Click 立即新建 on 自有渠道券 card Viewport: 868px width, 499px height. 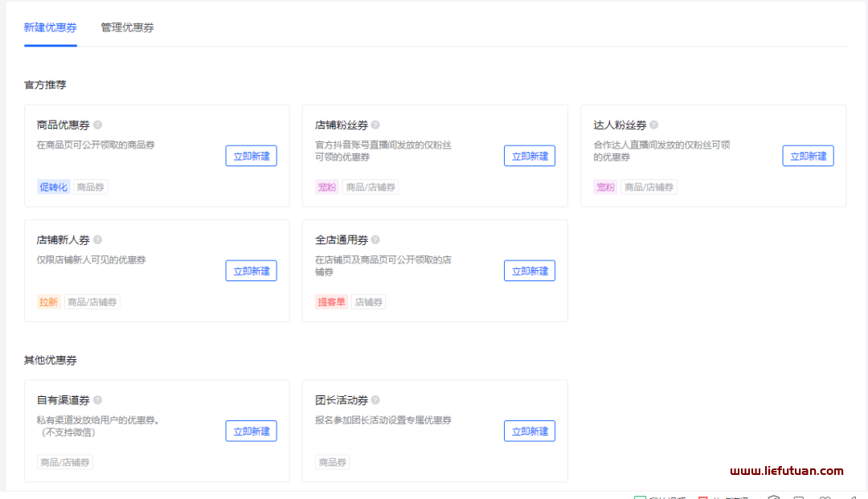coord(251,431)
